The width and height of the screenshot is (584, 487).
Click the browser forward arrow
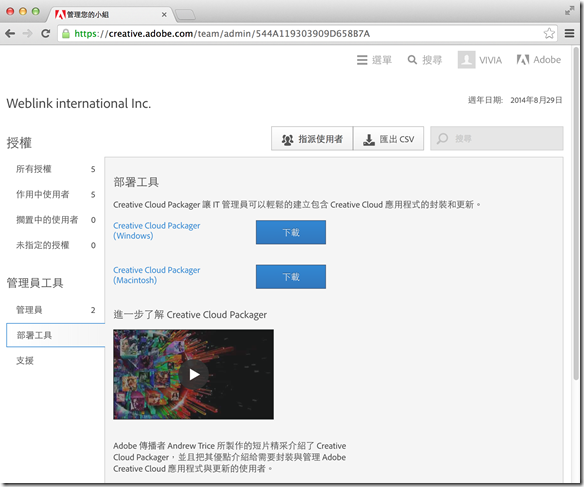28,34
